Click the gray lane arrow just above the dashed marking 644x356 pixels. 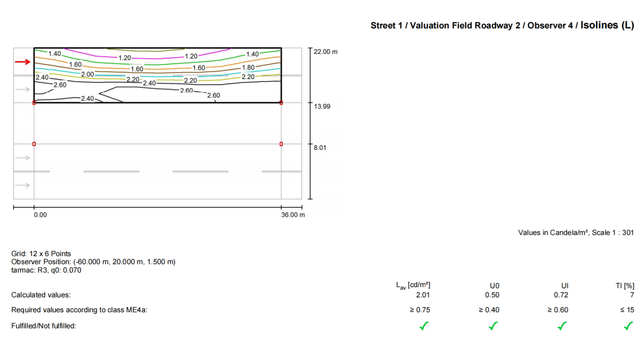tap(22, 158)
